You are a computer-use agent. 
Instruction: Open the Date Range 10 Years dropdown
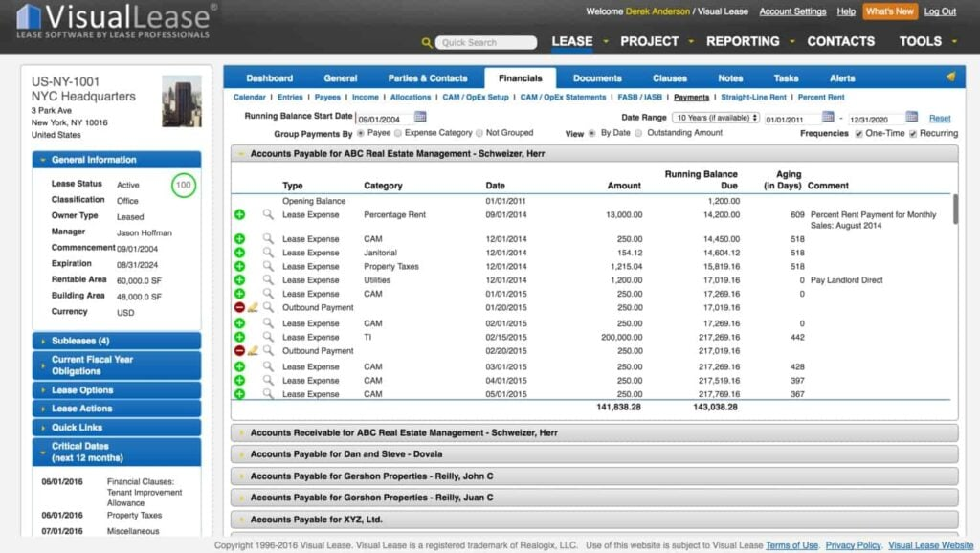716,118
